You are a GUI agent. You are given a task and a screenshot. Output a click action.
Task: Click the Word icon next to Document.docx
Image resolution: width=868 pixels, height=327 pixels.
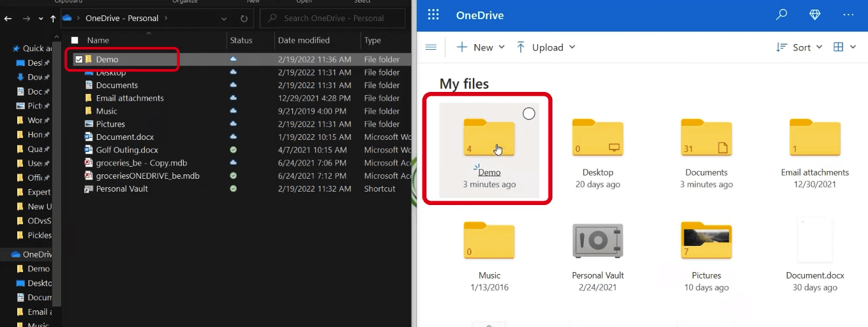pos(89,137)
